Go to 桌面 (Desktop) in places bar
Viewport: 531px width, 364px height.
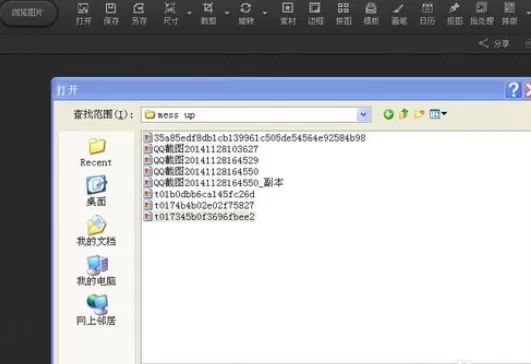coord(96,191)
